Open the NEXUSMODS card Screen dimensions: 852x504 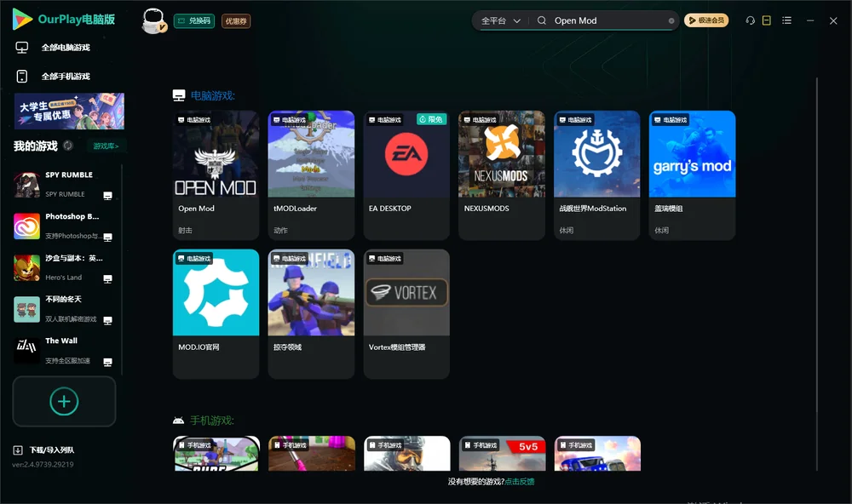pyautogui.click(x=502, y=175)
